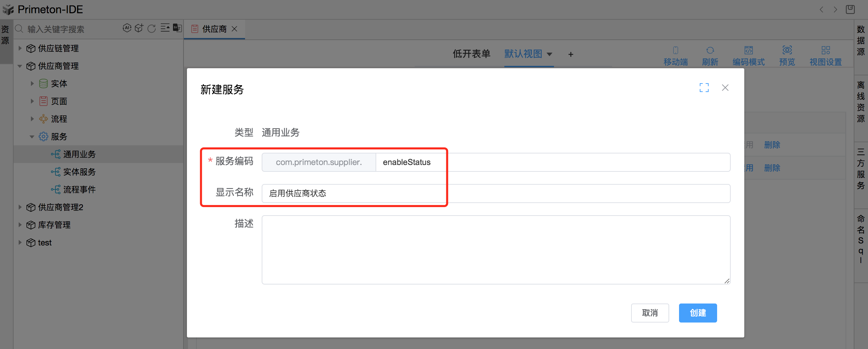The width and height of the screenshot is (868, 349).
Task: Switch to the 低开表单 tab
Action: [471, 54]
